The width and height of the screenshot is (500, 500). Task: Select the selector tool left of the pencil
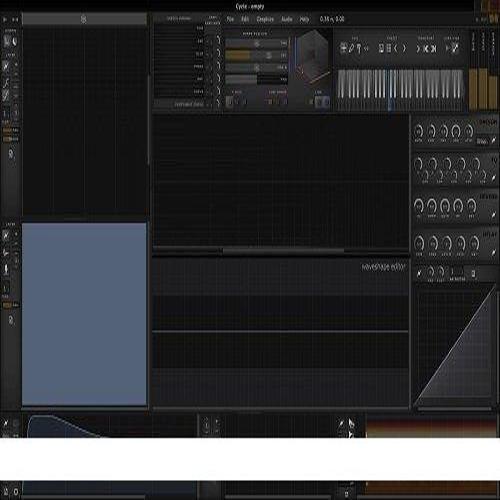[343, 49]
